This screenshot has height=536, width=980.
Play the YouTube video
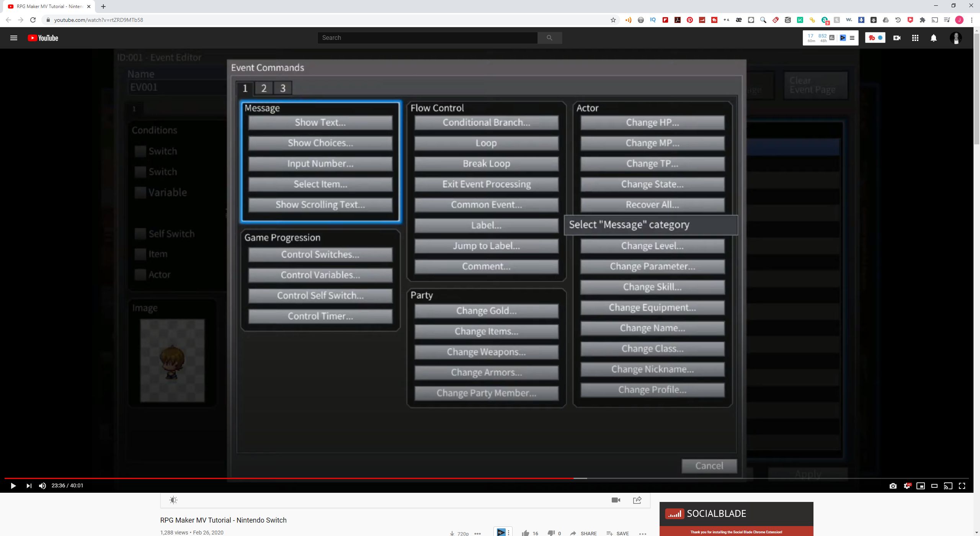(13, 486)
